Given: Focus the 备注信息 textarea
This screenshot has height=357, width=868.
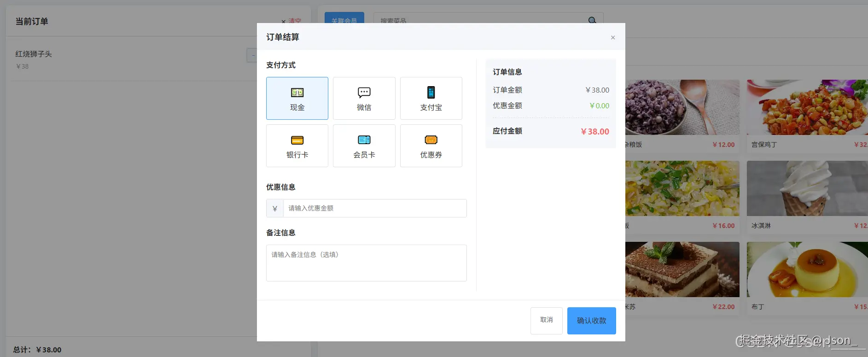Looking at the screenshot, I should coord(367,263).
